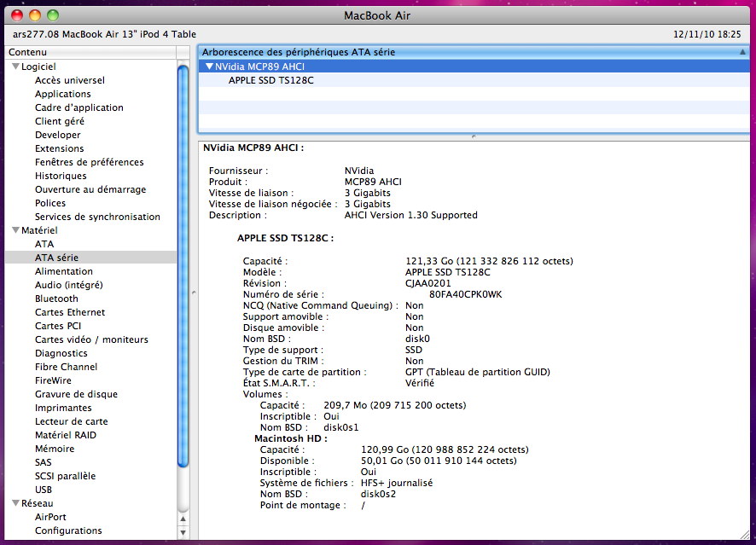Select Cartes Ethernet
The image size is (756, 545).
[x=70, y=312]
